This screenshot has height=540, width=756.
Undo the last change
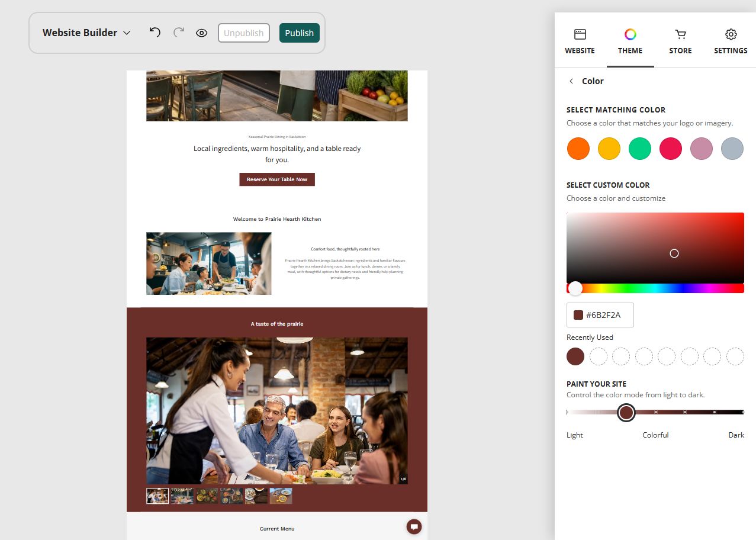click(155, 33)
